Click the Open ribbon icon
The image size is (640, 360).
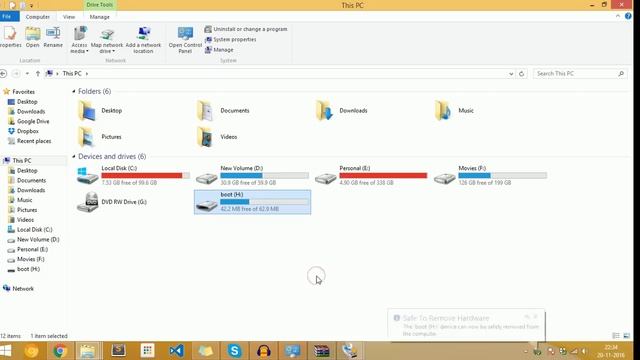(x=33, y=37)
